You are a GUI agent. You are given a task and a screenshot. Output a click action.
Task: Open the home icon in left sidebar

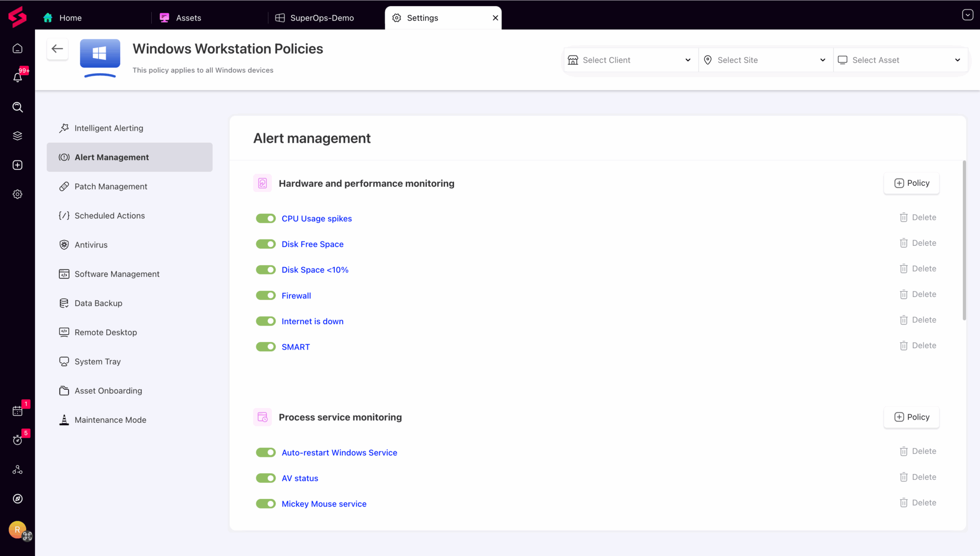click(x=17, y=48)
